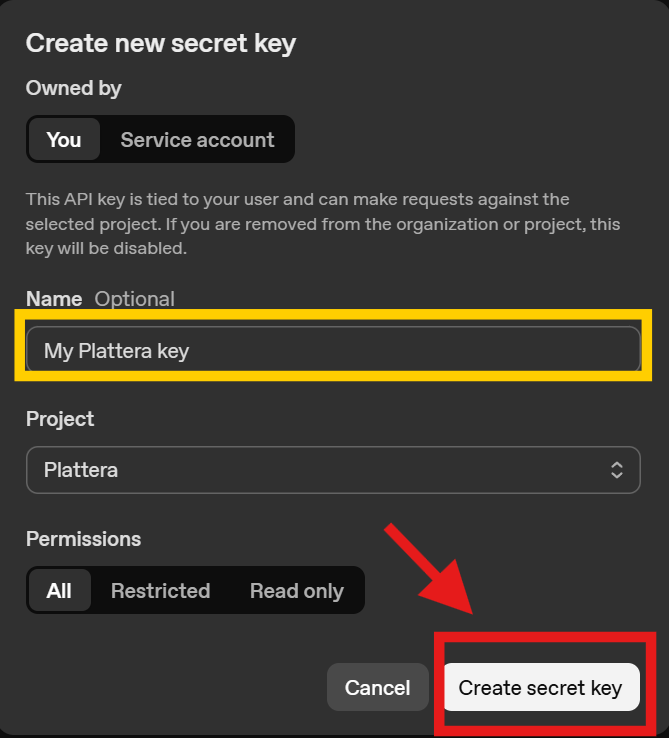Set permissions to Read only
This screenshot has width=669, height=738.
pos(296,590)
